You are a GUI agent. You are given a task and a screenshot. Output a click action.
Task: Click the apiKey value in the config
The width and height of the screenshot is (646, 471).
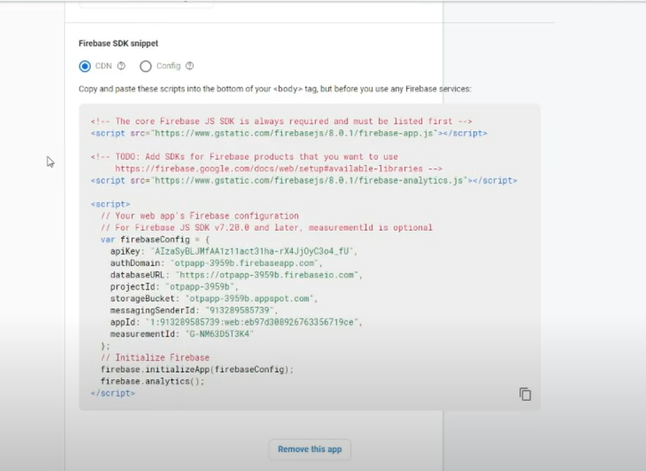coord(250,251)
